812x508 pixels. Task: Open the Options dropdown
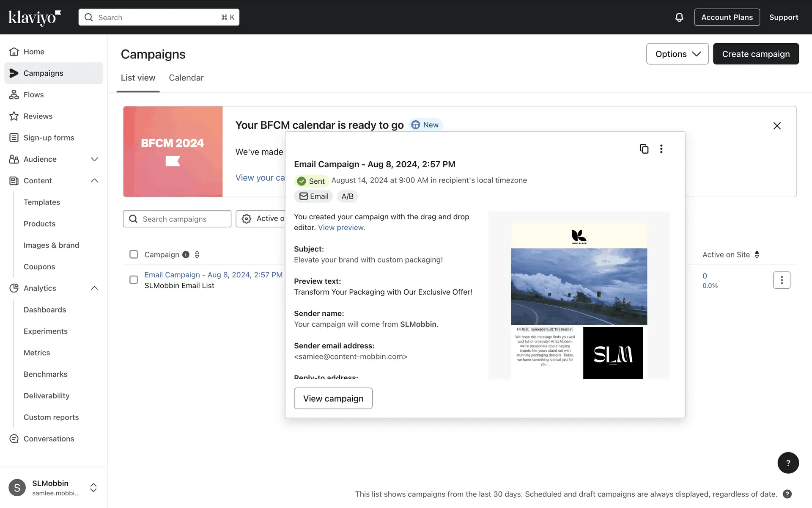(677, 54)
